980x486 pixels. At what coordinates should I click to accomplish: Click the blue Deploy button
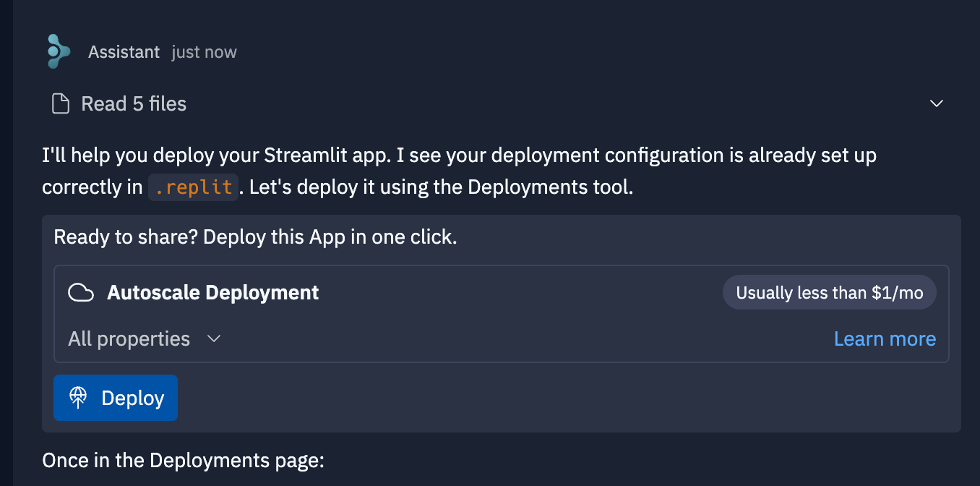coord(116,398)
